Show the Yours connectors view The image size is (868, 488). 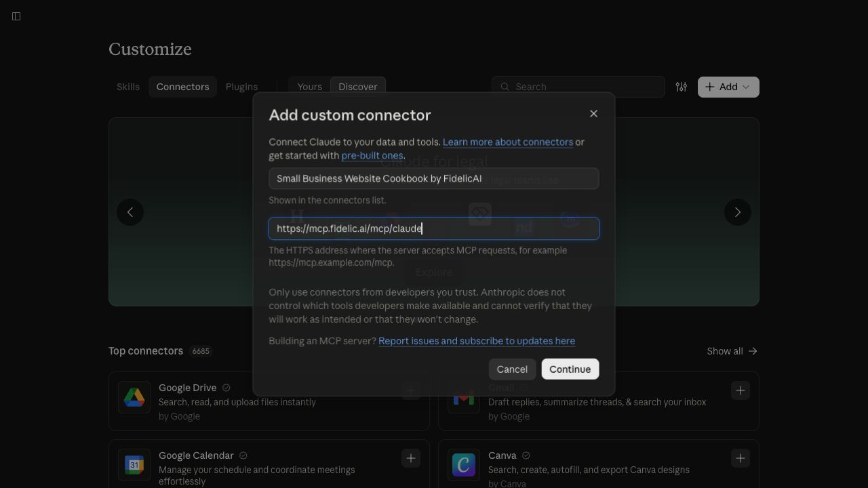pyautogui.click(x=309, y=87)
